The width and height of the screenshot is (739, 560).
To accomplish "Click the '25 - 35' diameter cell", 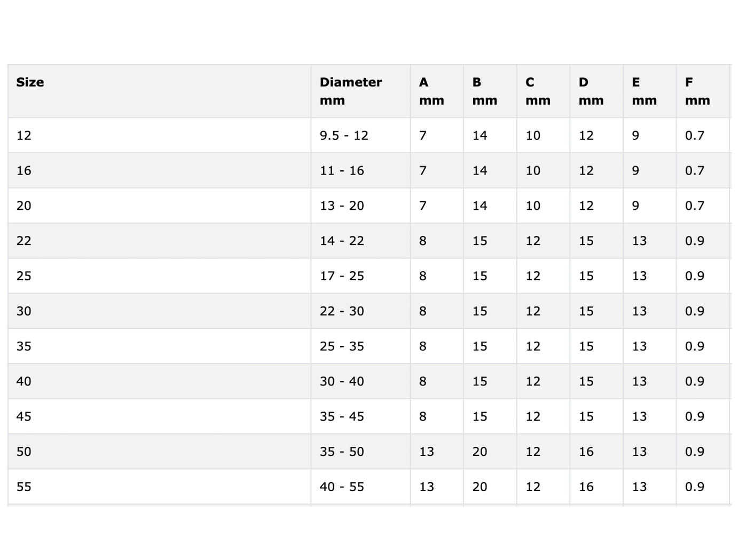I will (x=342, y=346).
